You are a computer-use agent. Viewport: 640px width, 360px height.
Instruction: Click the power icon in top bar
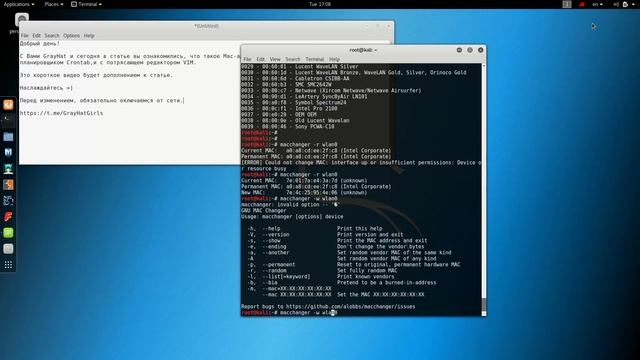tap(625, 4)
